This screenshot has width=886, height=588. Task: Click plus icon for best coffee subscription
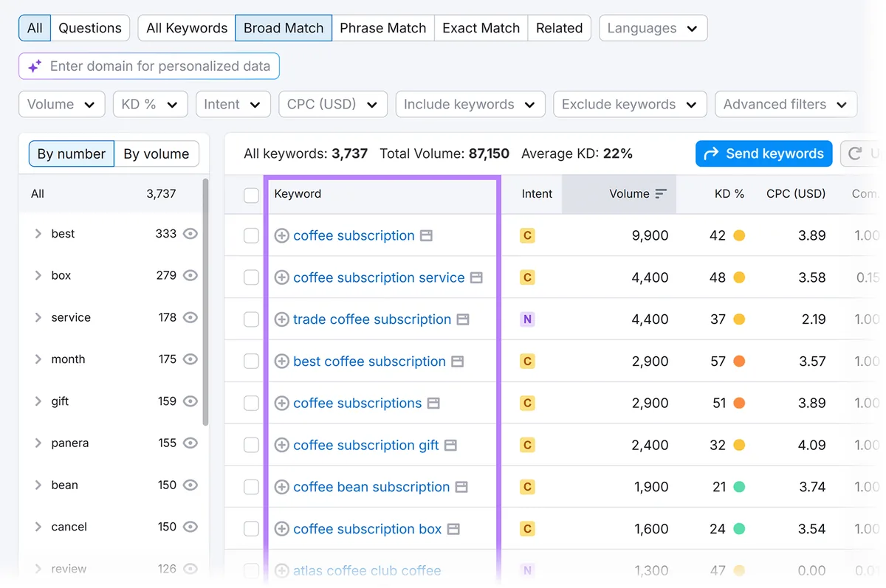281,362
